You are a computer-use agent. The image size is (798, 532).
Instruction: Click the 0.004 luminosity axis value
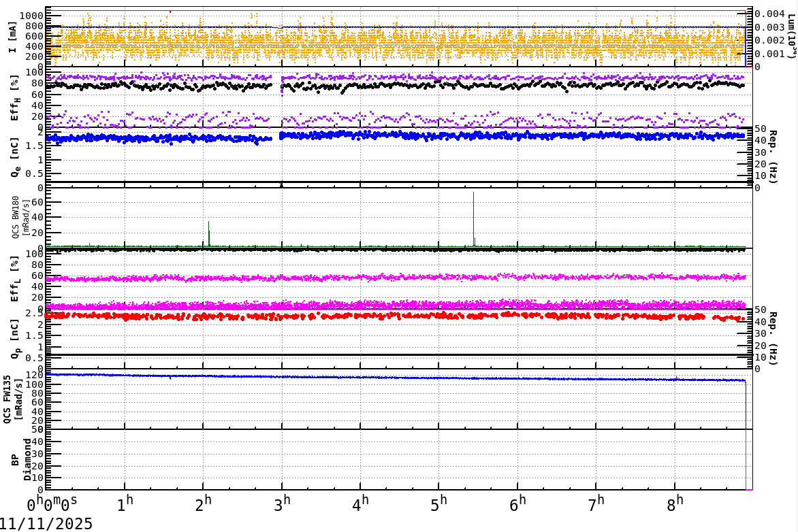point(769,14)
